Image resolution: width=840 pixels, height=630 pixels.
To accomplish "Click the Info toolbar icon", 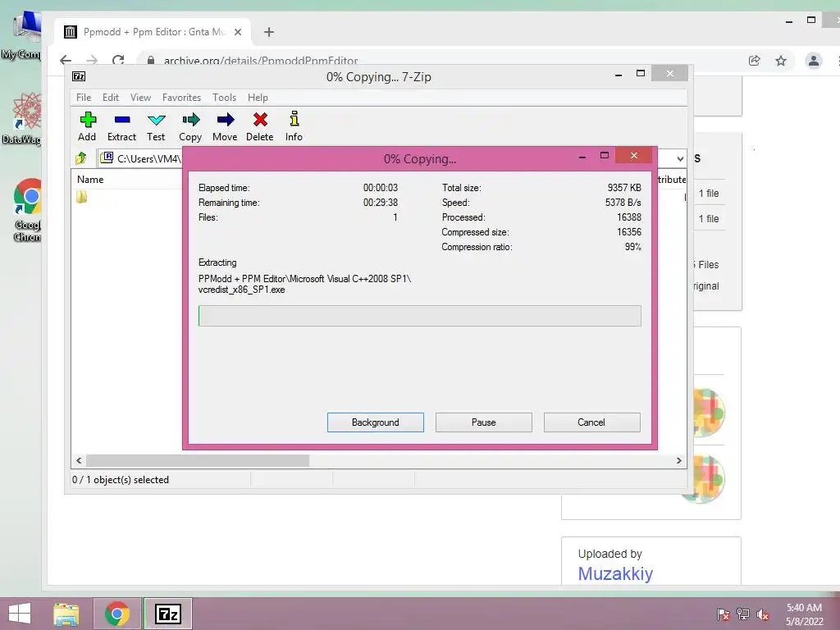I will click(294, 126).
